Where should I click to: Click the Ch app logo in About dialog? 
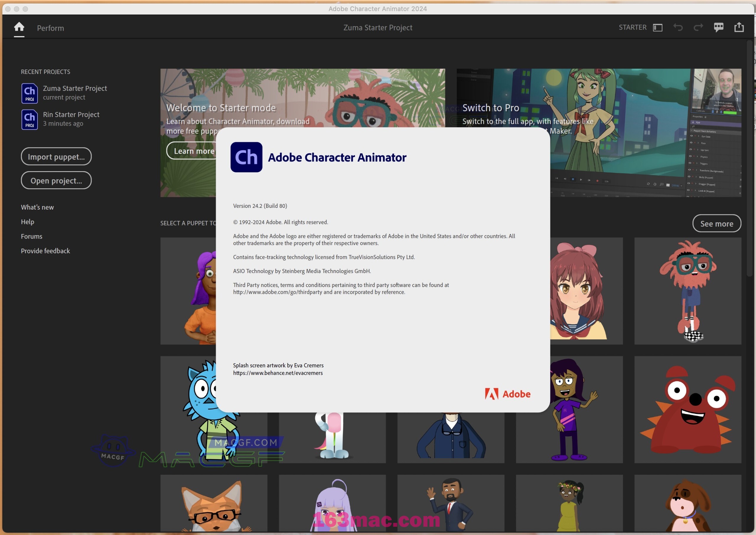click(246, 157)
